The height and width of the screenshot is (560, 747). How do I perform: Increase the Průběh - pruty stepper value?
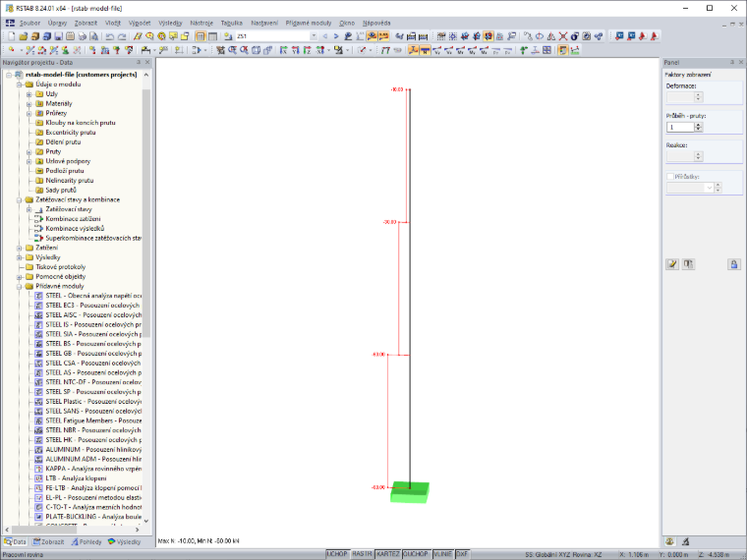tap(699, 125)
